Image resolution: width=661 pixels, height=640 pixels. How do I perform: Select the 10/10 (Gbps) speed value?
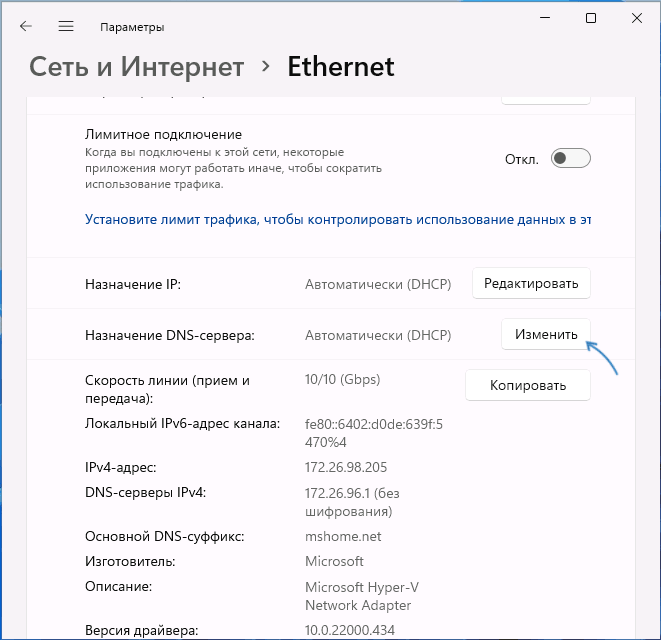pos(343,379)
